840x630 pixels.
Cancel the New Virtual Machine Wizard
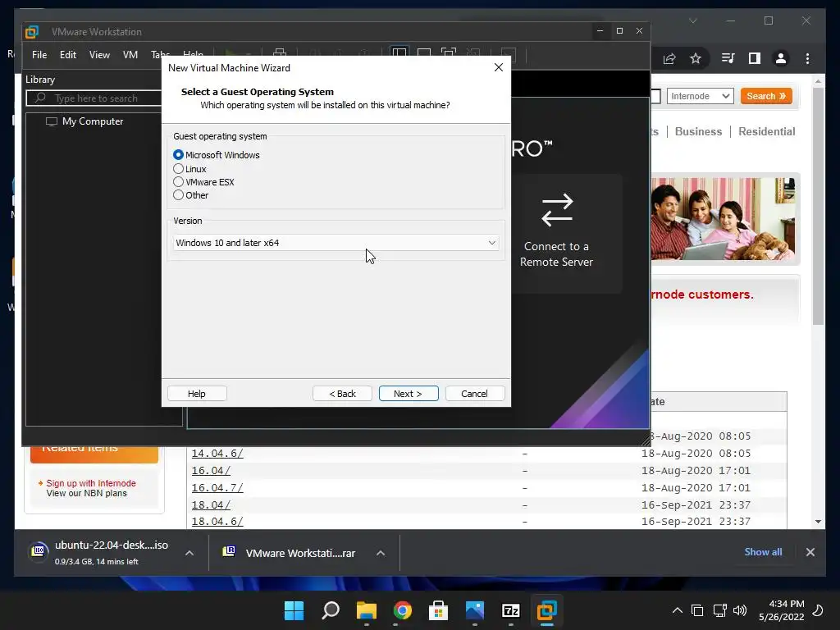click(475, 394)
